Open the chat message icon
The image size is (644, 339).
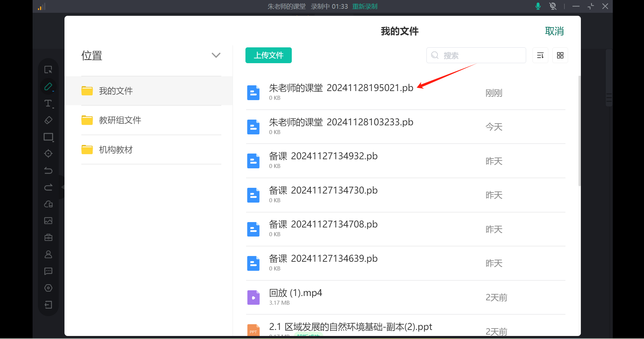(x=48, y=271)
